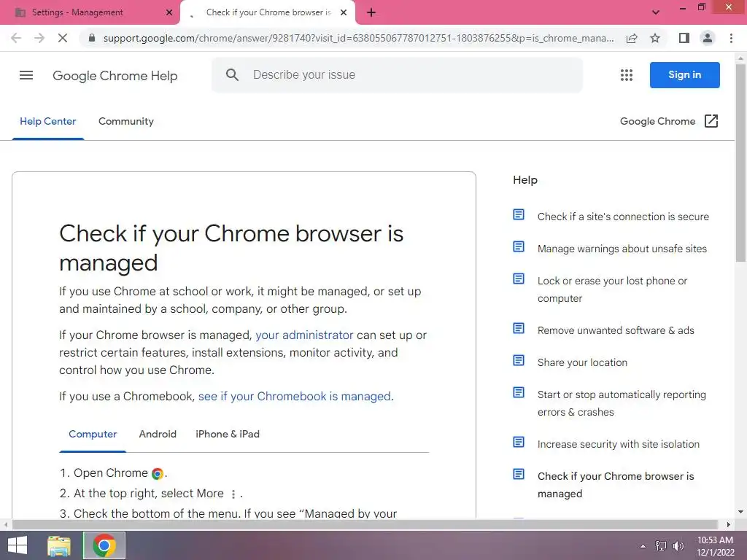
Task: Open Increase security with site isolation
Action: pyautogui.click(x=619, y=444)
